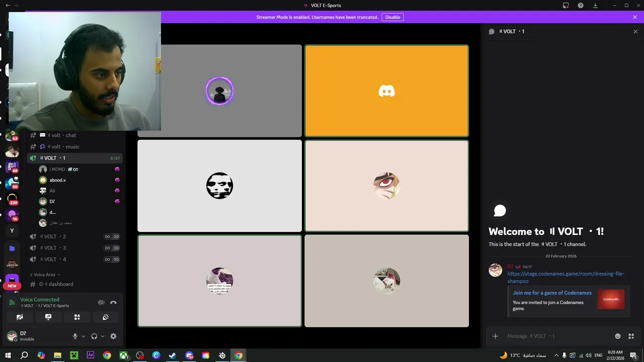
Task: Focus the red-eye anime avatar tile
Action: click(x=386, y=186)
